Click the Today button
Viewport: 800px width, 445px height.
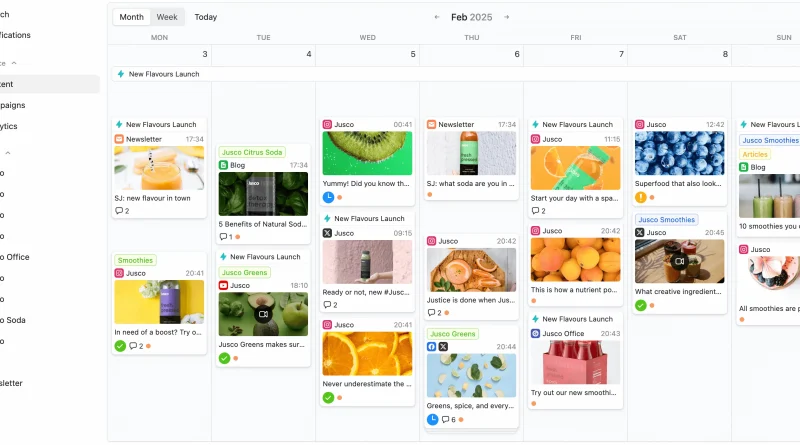pyautogui.click(x=205, y=17)
